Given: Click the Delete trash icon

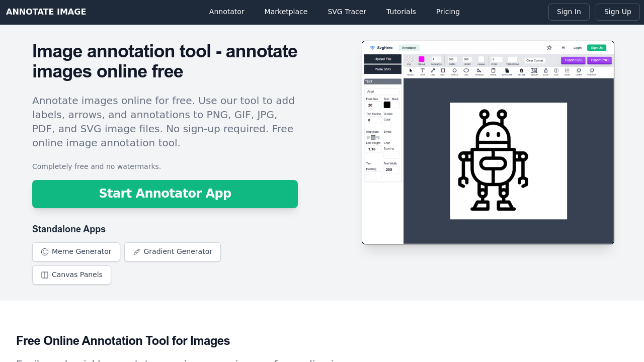Looking at the screenshot, I should point(521,70).
